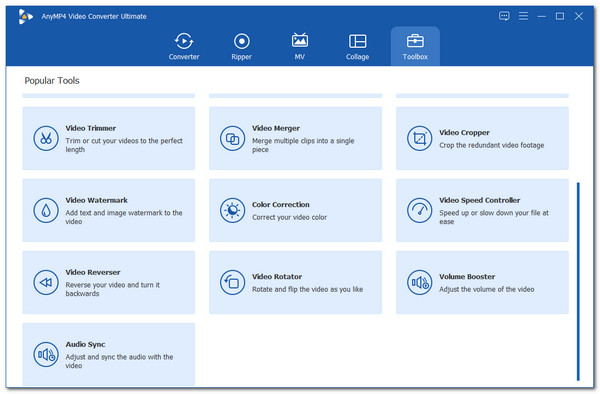This screenshot has width=600, height=394.
Task: Switch to the Converter tab
Action: point(184,46)
